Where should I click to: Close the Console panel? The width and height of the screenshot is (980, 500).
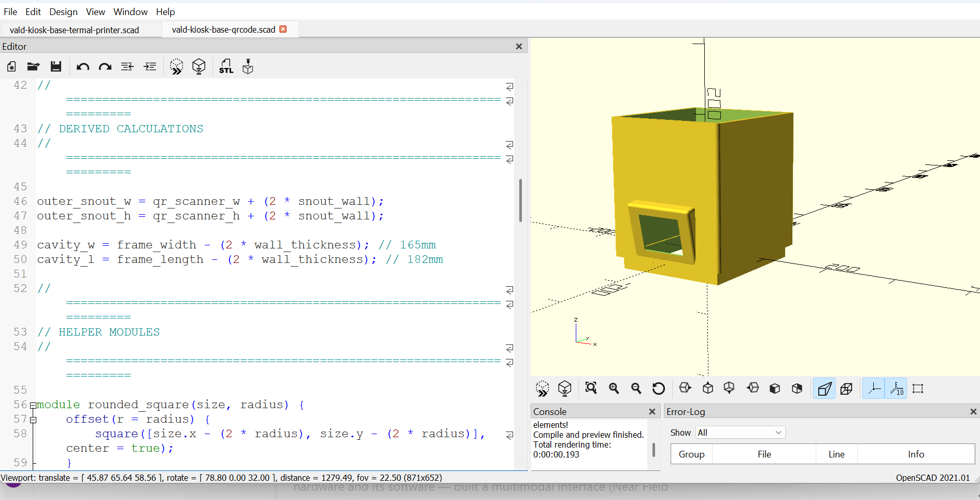652,411
